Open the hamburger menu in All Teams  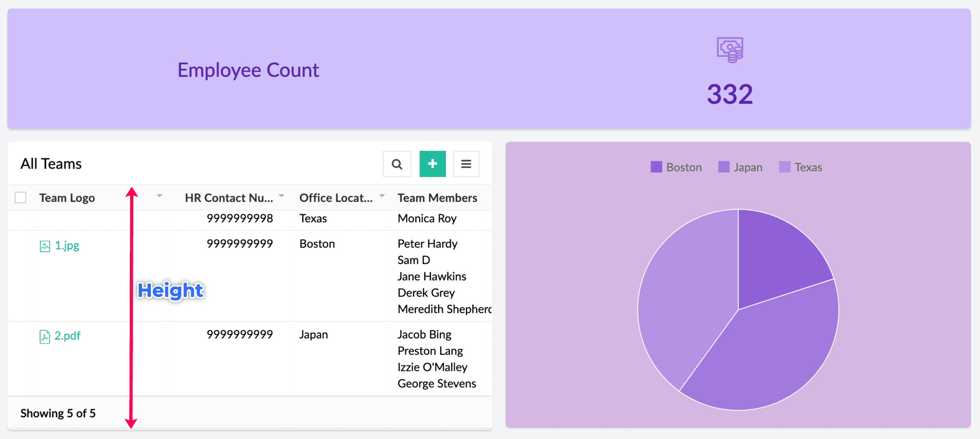(x=466, y=164)
